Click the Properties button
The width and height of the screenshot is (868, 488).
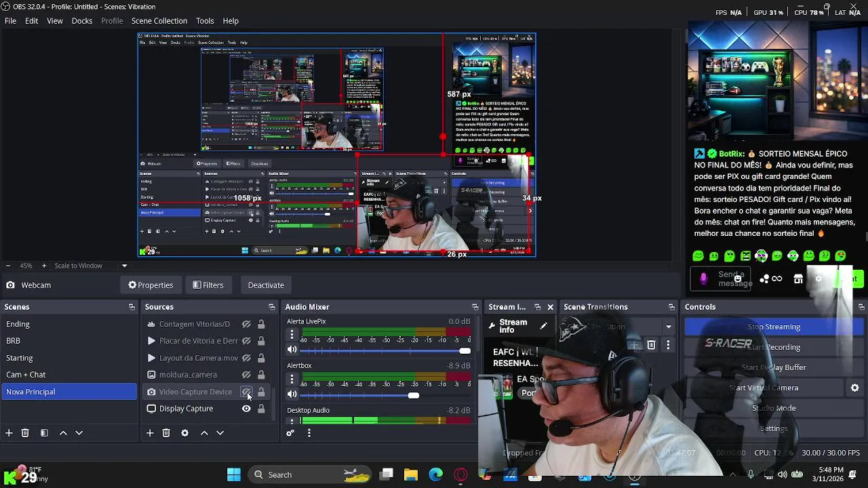point(151,285)
